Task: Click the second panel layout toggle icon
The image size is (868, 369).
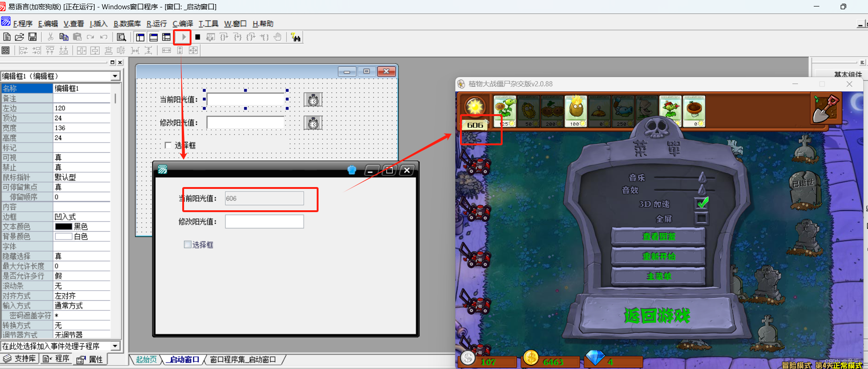Action: (x=153, y=37)
